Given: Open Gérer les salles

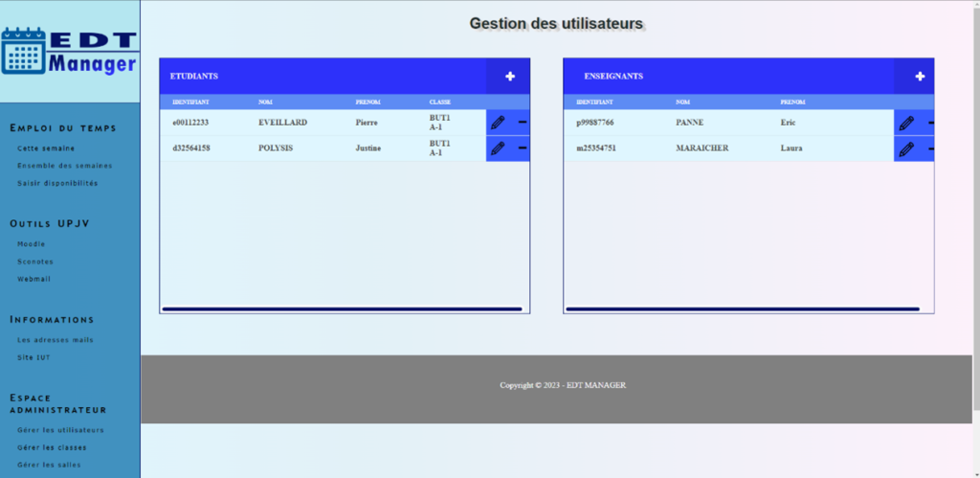Looking at the screenshot, I should pyautogui.click(x=49, y=465).
